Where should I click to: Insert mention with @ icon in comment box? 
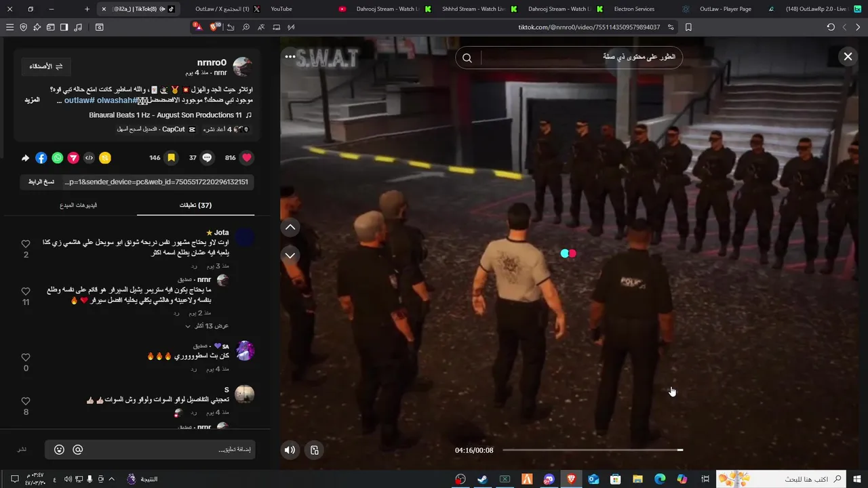77,449
